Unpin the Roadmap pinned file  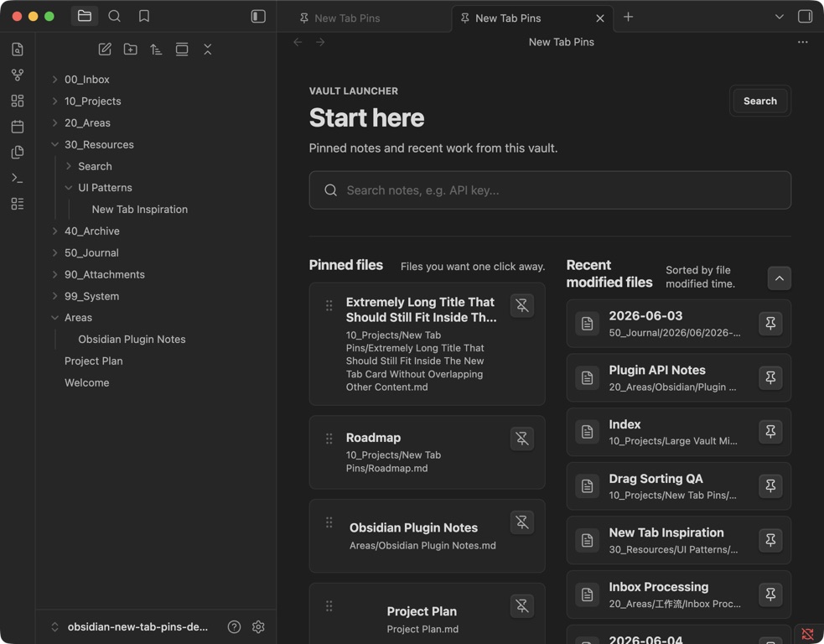(522, 439)
